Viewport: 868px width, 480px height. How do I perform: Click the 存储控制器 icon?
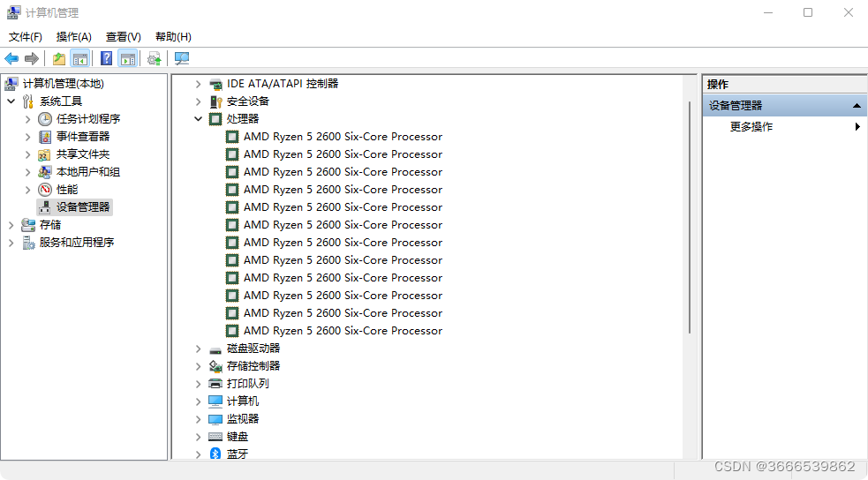(x=215, y=366)
